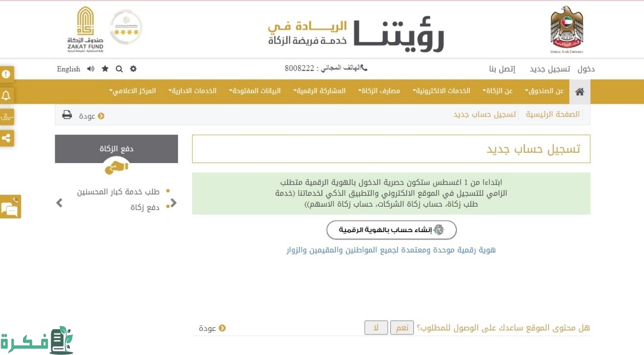This screenshot has width=644, height=355.
Task: Click إنشاء حساب بالهوية الرقمية button
Action: click(x=391, y=230)
